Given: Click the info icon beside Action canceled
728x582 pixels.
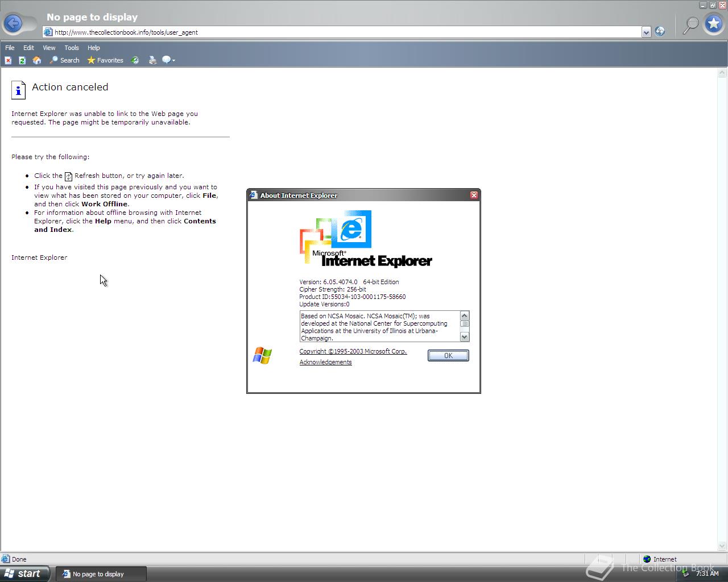Looking at the screenshot, I should pos(18,90).
